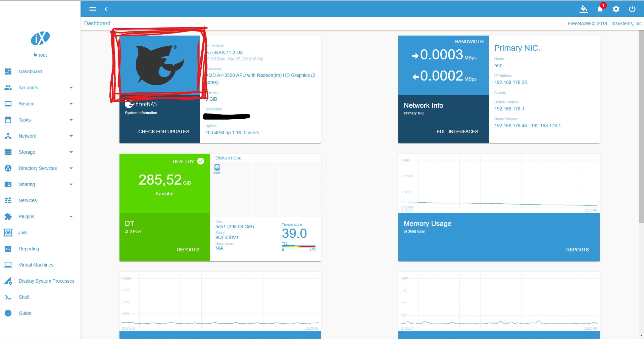
Task: Click the Shell prompt icon
Action: coord(8,297)
